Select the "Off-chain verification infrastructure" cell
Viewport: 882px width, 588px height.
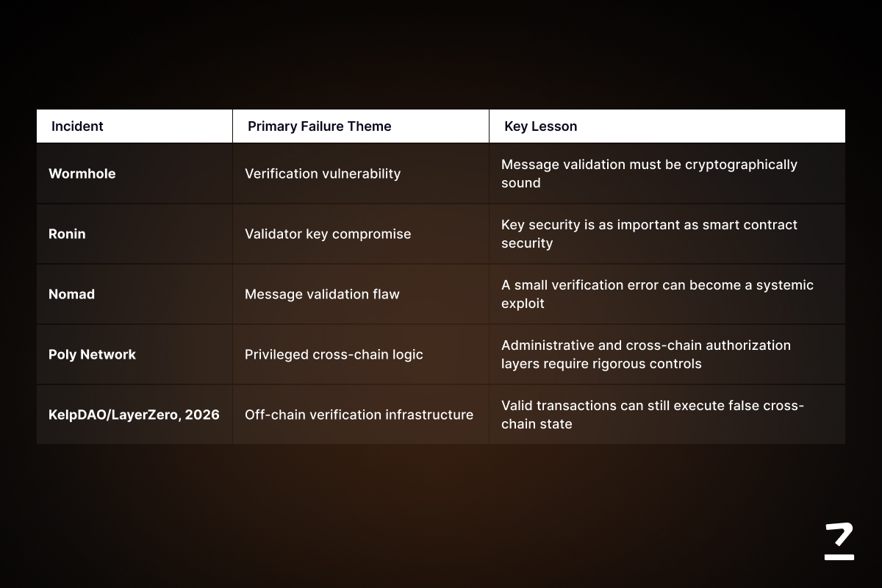tap(361, 415)
